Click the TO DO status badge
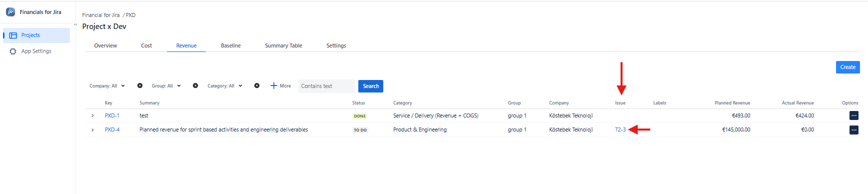The width and height of the screenshot is (868, 194). point(360,130)
